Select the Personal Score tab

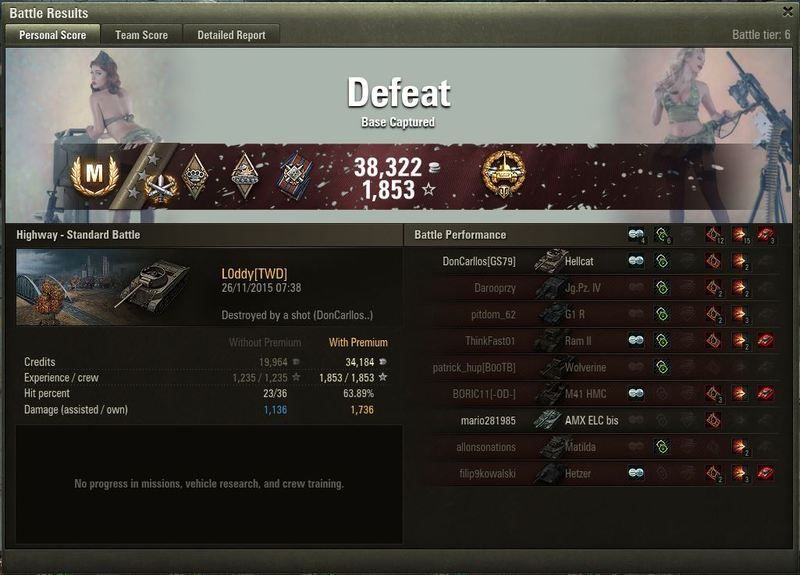[x=53, y=35]
